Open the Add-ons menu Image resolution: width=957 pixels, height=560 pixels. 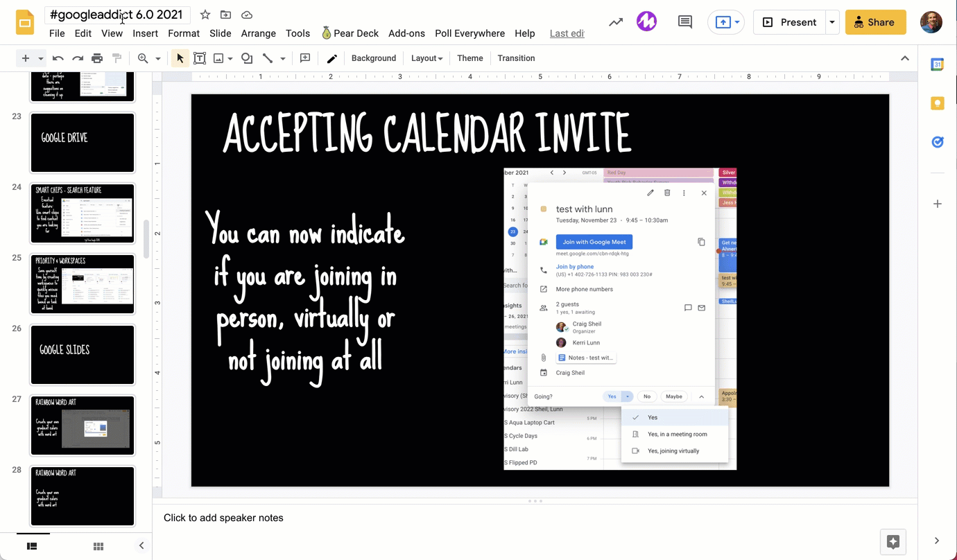pos(406,33)
